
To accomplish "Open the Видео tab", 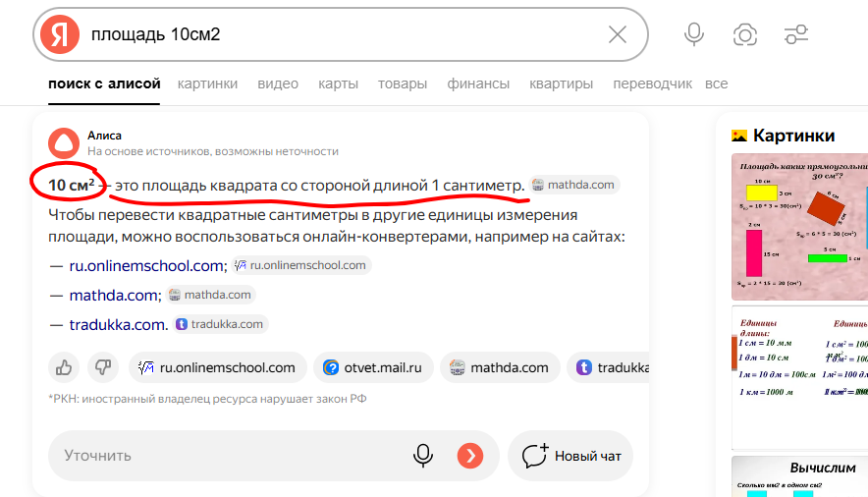I will [278, 83].
